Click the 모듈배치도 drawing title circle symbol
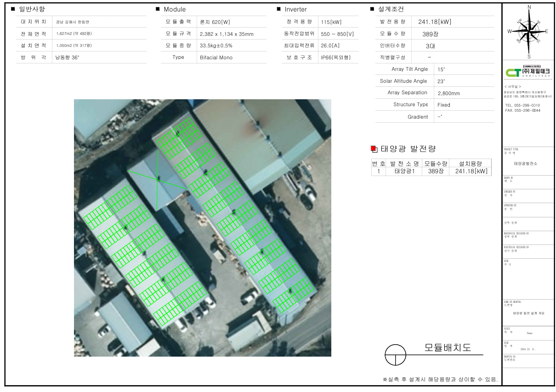The width and height of the screenshot is (556, 392). tap(395, 355)
